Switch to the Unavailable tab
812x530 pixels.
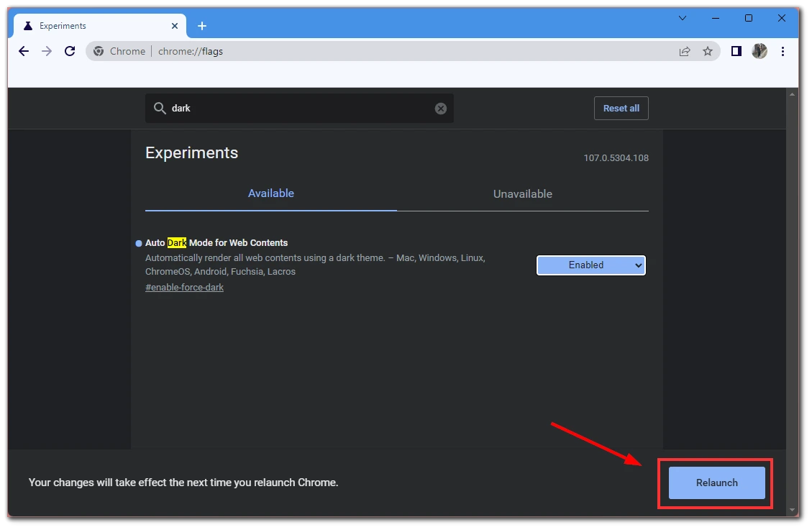click(523, 194)
